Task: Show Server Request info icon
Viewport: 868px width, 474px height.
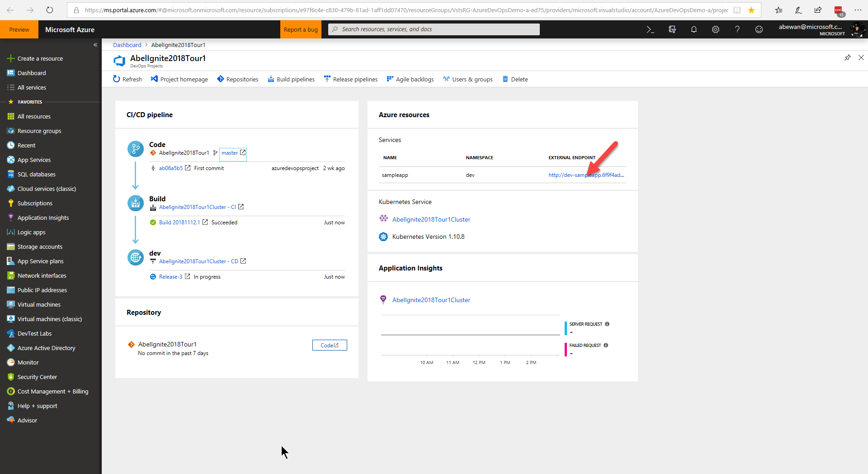Action: 607,324
